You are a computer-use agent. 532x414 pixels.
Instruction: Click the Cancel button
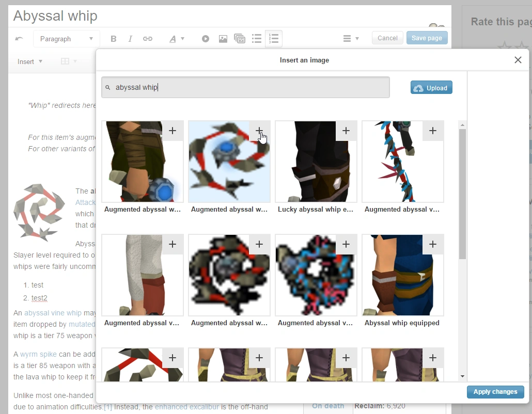tap(387, 38)
